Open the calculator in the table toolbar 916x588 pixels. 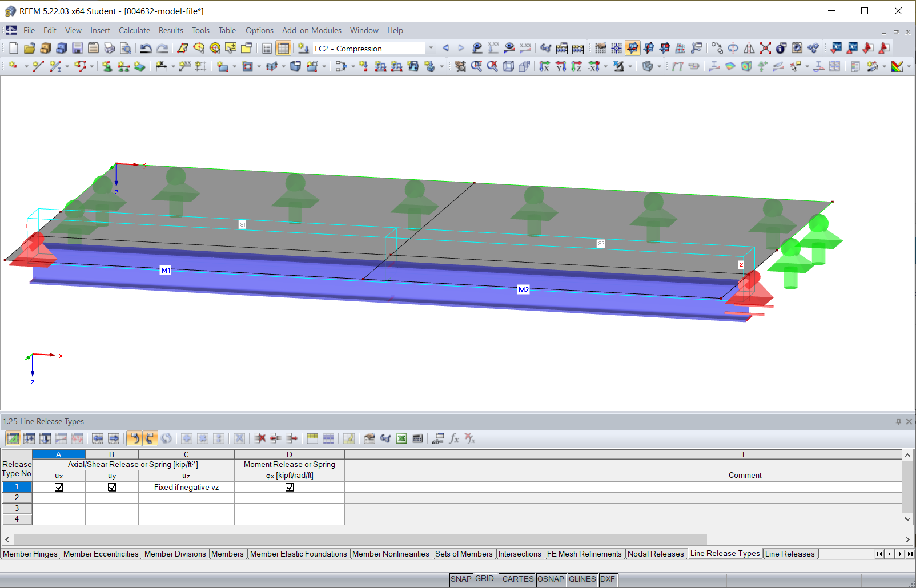417,438
